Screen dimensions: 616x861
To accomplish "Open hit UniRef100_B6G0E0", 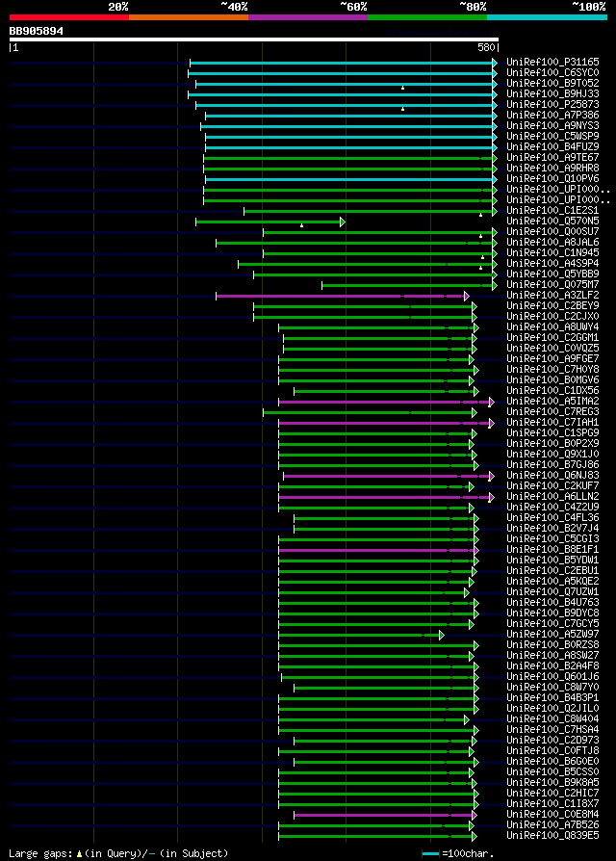I will pos(552,761).
